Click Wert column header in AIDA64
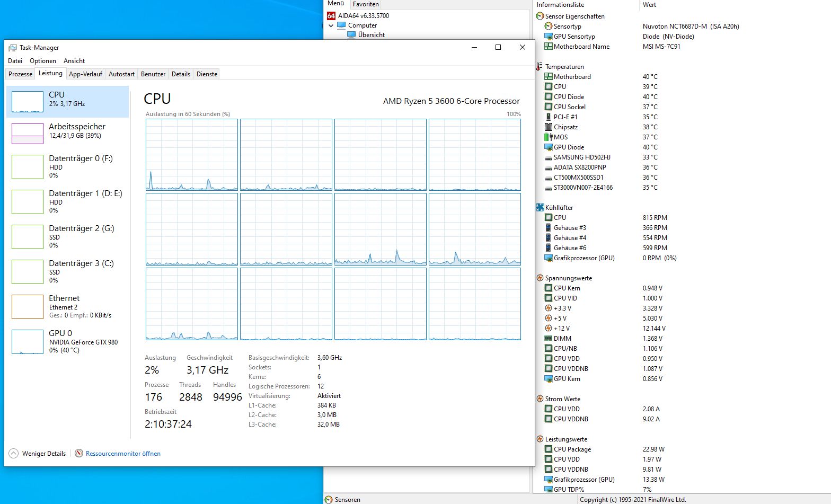The width and height of the screenshot is (831, 504). point(649,5)
